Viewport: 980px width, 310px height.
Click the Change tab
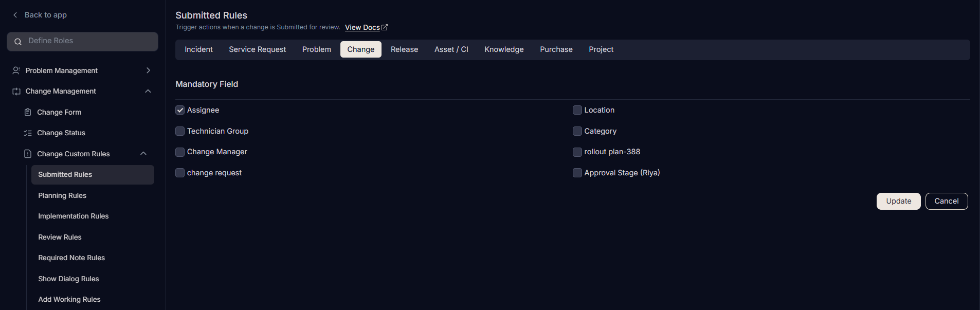(x=361, y=49)
